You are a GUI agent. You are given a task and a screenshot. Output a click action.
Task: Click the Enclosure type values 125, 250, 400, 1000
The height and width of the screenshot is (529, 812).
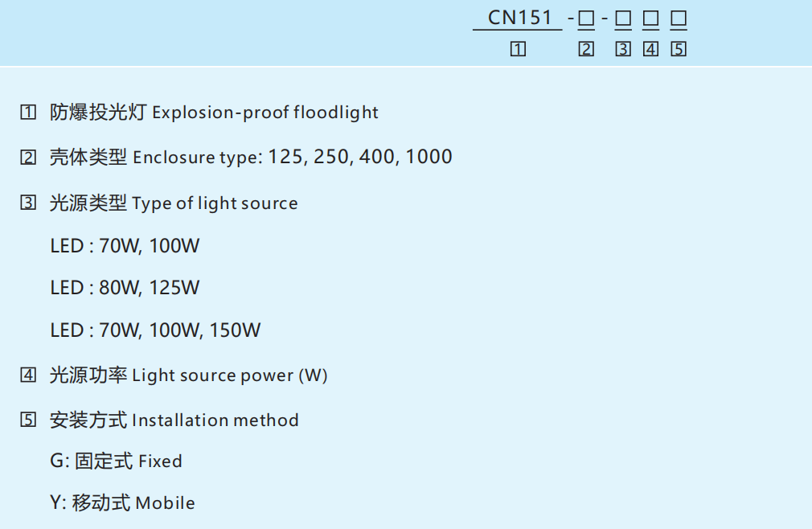pos(360,157)
